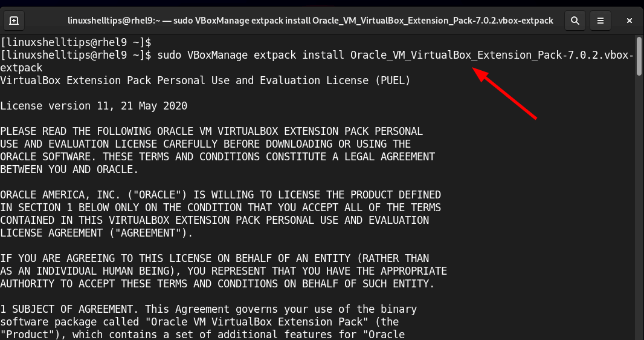The height and width of the screenshot is (340, 644).
Task: Open the hamburger menu
Action: pyautogui.click(x=601, y=21)
